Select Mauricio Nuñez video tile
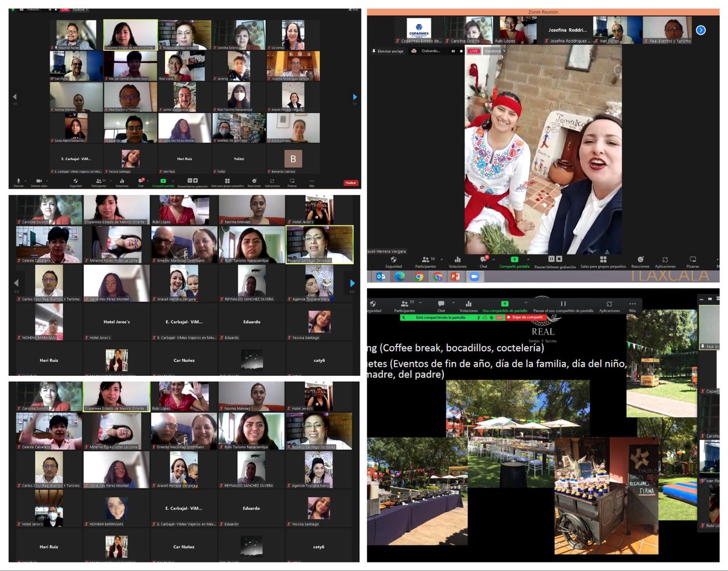 coord(76,35)
